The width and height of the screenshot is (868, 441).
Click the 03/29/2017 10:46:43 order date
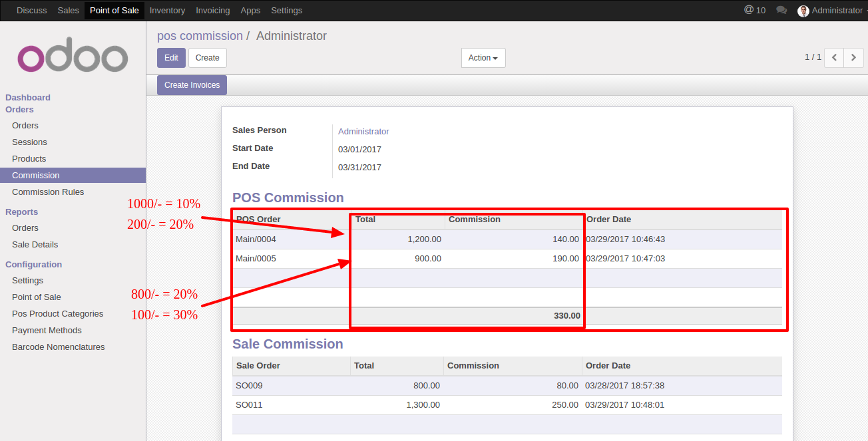[626, 239]
